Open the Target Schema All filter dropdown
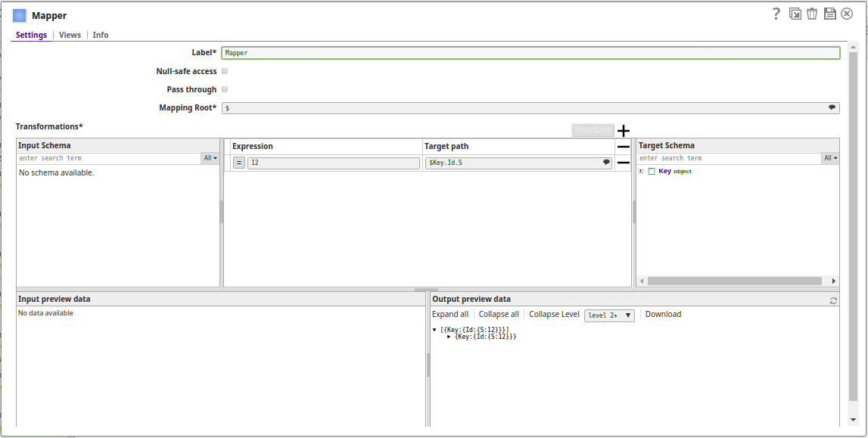 tap(830, 158)
